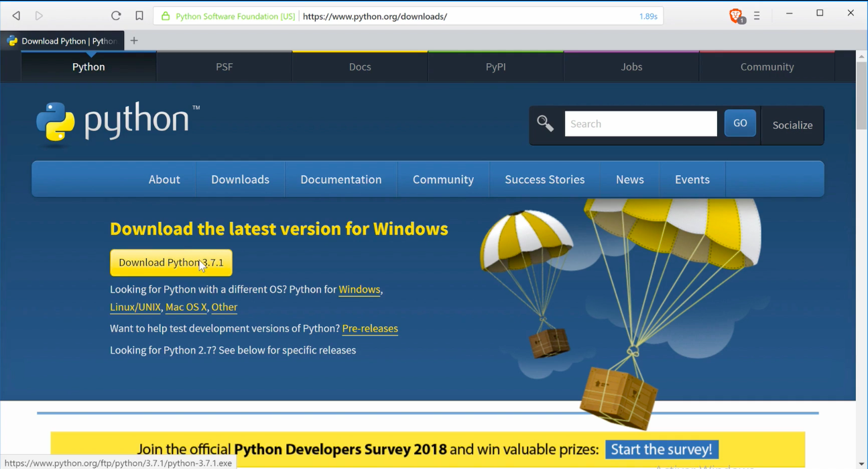The height and width of the screenshot is (469, 868).
Task: Open a new tab with plus icon
Action: click(x=134, y=40)
